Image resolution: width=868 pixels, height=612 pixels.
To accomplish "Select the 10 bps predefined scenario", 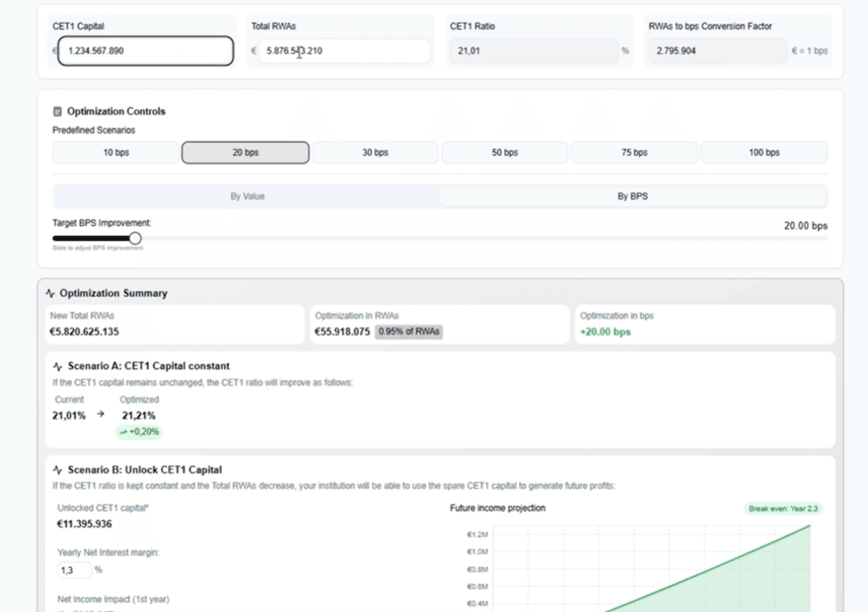I will tap(116, 153).
